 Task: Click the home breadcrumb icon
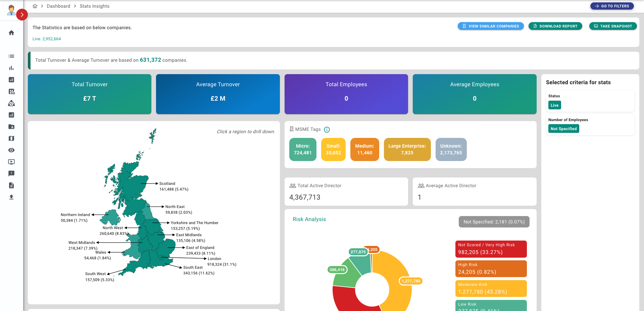(x=35, y=6)
